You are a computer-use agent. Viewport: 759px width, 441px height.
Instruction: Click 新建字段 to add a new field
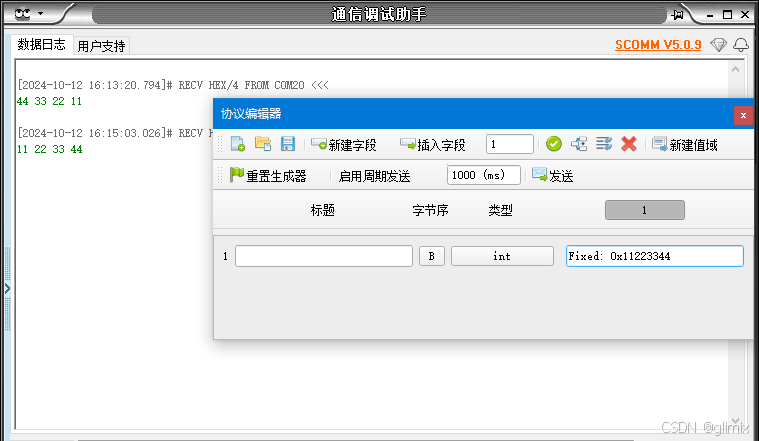click(x=344, y=145)
